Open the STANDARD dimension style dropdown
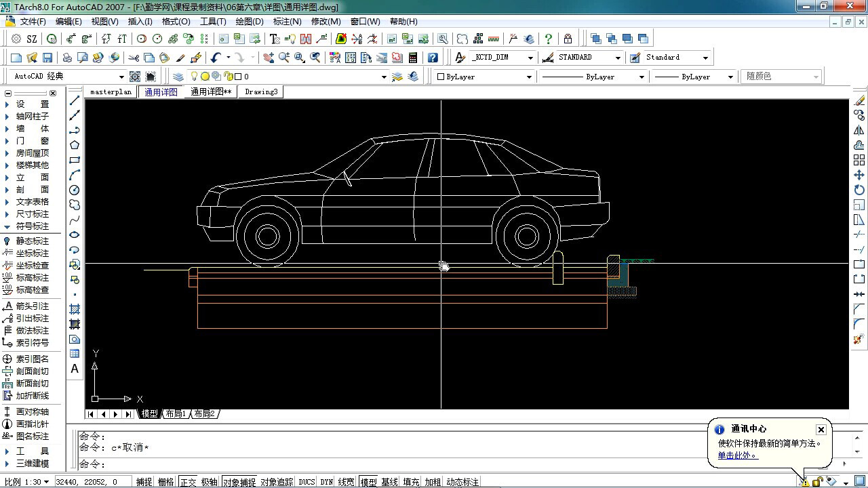The height and width of the screenshot is (488, 868). pyautogui.click(x=617, y=58)
